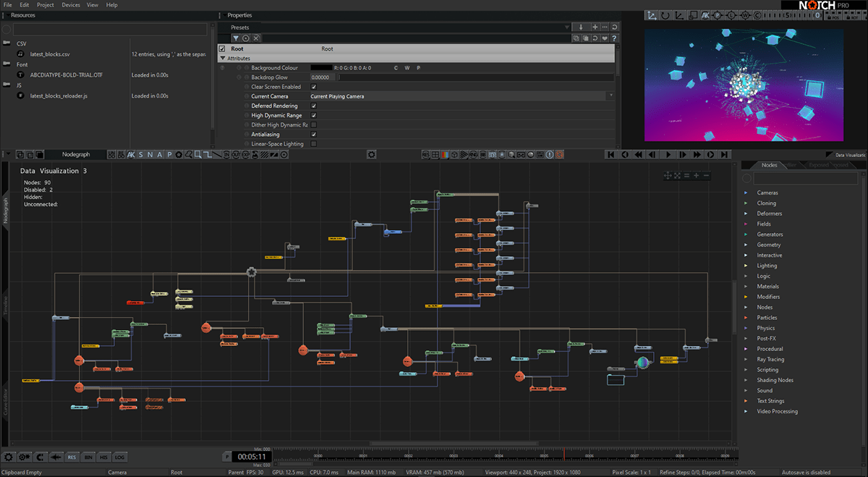Click the fast-forward transport button
This screenshot has width=868, height=477.
click(x=697, y=154)
